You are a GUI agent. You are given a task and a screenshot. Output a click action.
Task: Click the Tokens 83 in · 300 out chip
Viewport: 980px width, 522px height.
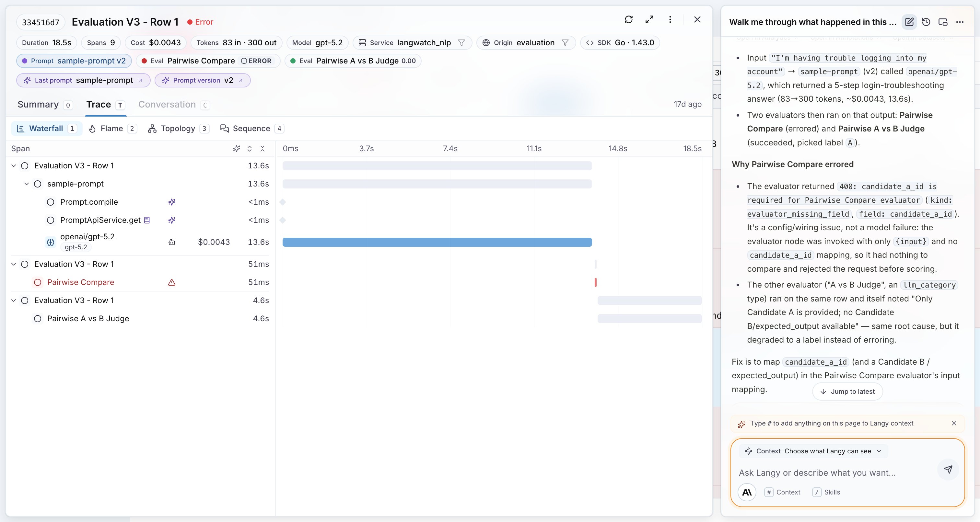point(236,42)
